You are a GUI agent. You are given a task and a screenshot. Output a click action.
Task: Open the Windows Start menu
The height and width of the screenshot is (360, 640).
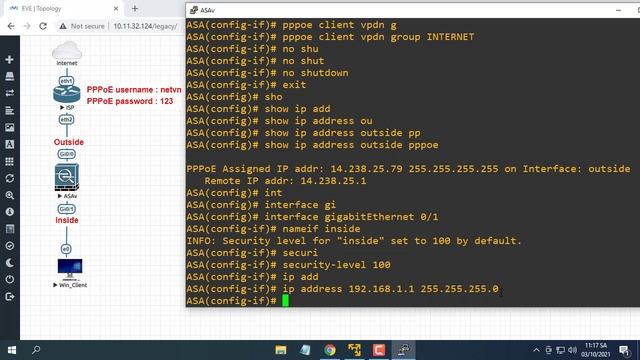(x=12, y=350)
